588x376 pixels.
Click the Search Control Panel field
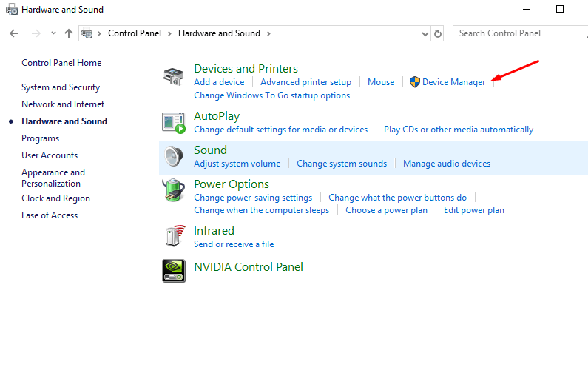point(518,33)
